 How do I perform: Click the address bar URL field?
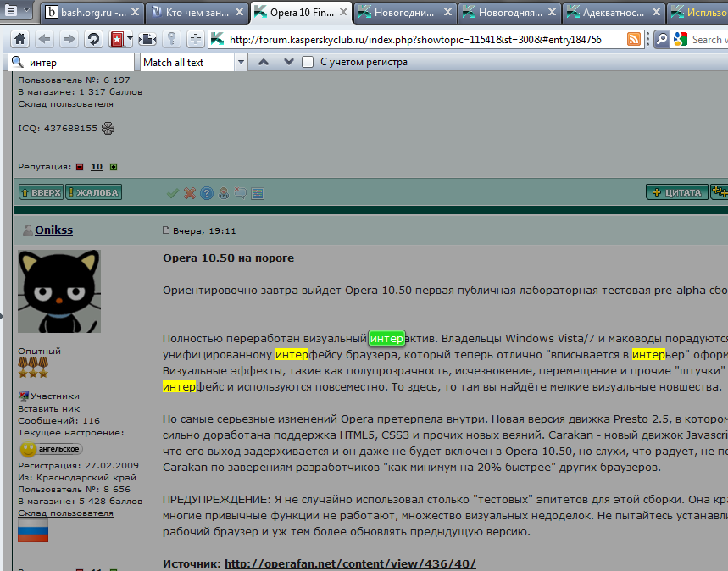[427, 40]
